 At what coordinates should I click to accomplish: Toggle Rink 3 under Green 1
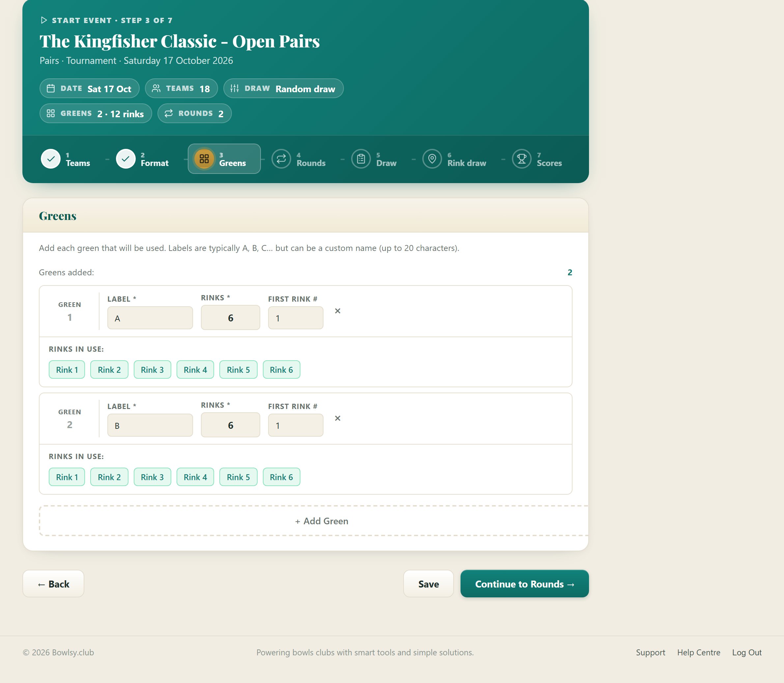(x=152, y=370)
